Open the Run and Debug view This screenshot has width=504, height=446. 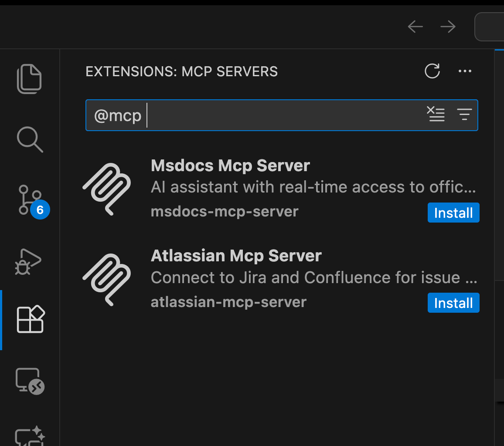click(x=30, y=261)
